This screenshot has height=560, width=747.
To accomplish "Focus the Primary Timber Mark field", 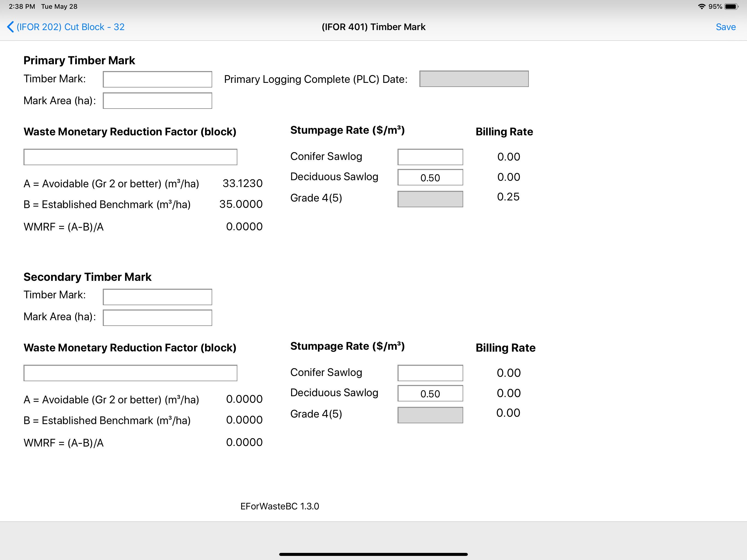I will pos(157,79).
